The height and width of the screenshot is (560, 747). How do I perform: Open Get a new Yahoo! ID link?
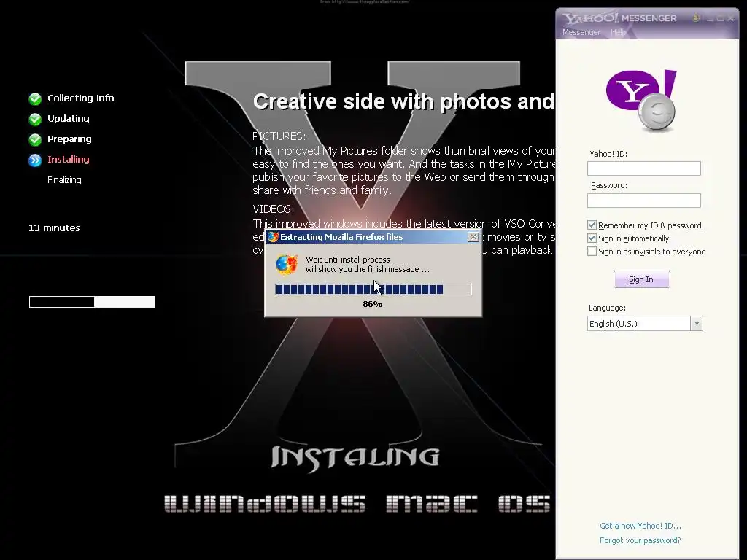tap(640, 526)
